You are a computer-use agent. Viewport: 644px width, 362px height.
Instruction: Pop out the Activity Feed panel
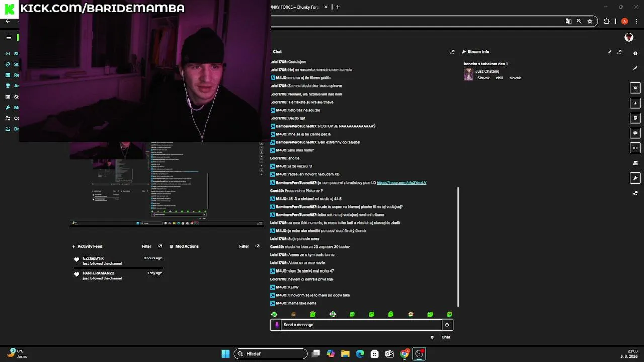[x=160, y=246]
